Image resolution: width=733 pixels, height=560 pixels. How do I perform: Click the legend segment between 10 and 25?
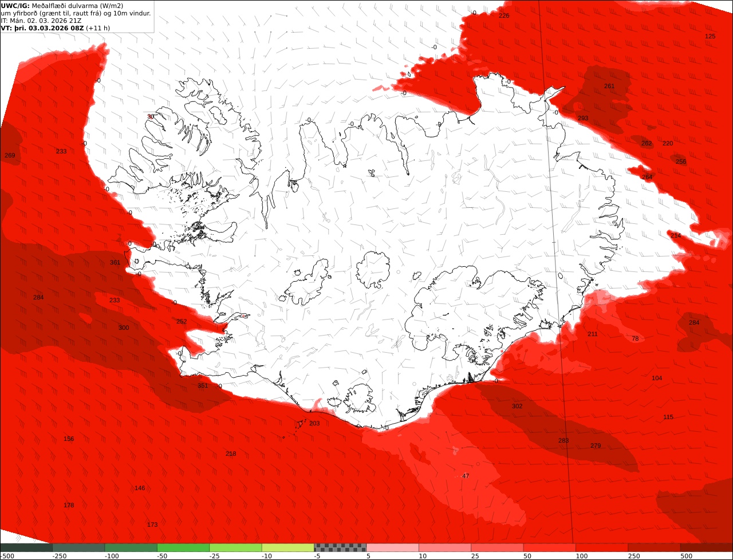coord(445,547)
